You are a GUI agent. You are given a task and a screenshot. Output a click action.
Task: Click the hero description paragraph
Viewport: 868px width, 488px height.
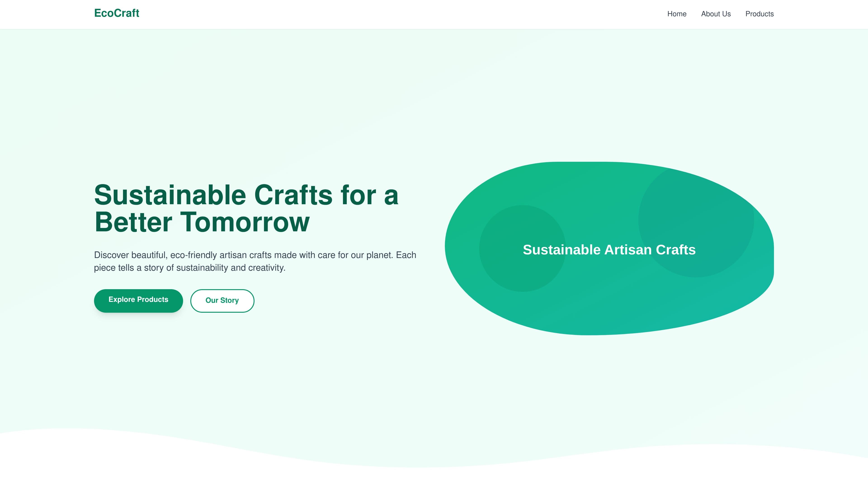pos(255,261)
